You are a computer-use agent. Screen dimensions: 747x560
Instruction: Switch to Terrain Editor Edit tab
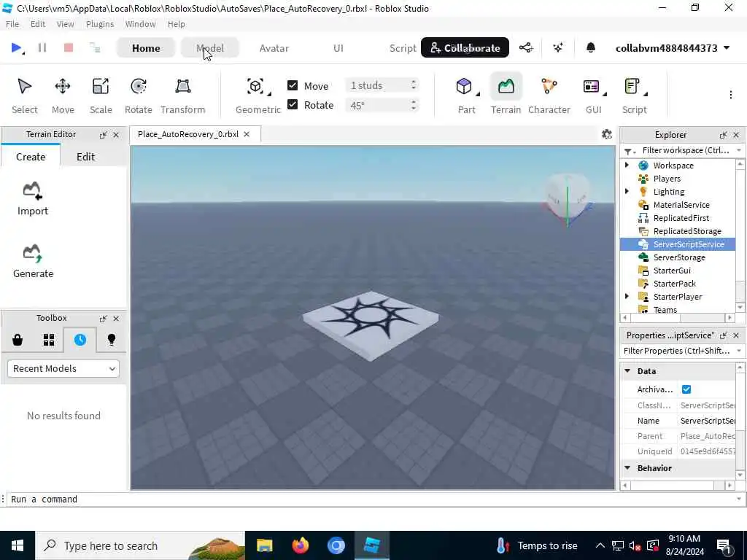86,157
